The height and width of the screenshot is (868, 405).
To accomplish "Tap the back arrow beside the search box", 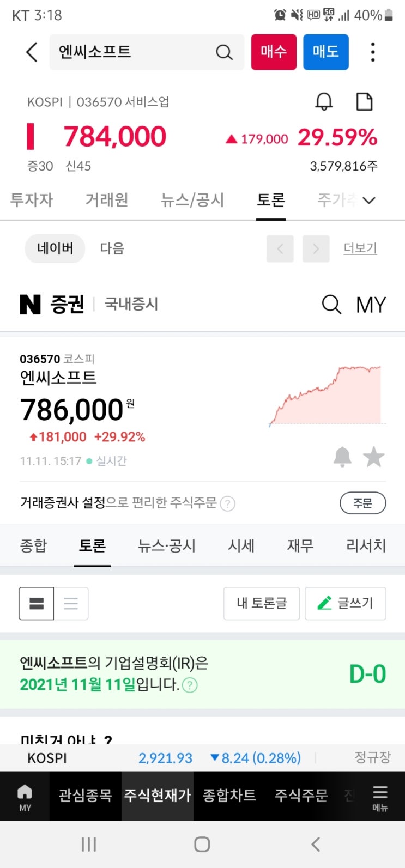I will [32, 52].
